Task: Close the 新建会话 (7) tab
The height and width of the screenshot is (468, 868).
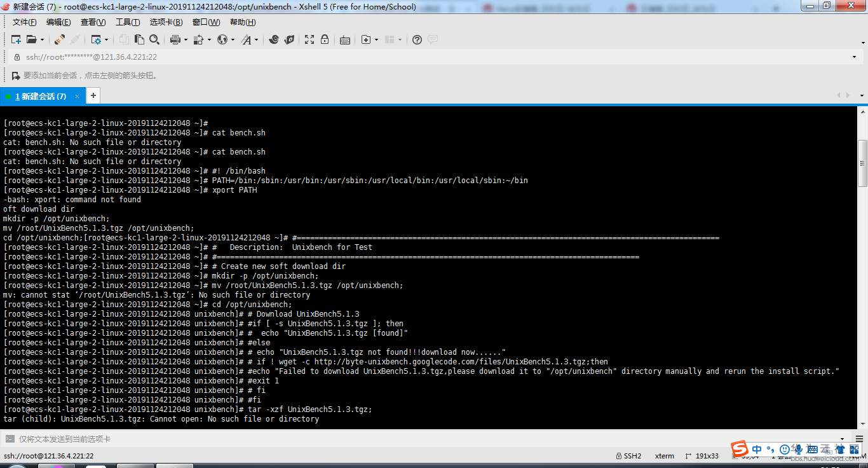Action: (x=78, y=96)
